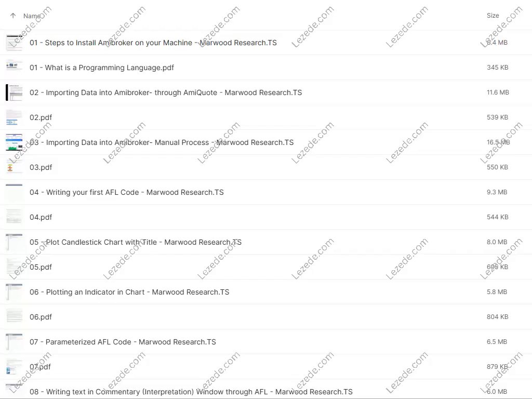This screenshot has height=399, width=532.
Task: Open the 05.pdf file
Action: coord(41,267)
